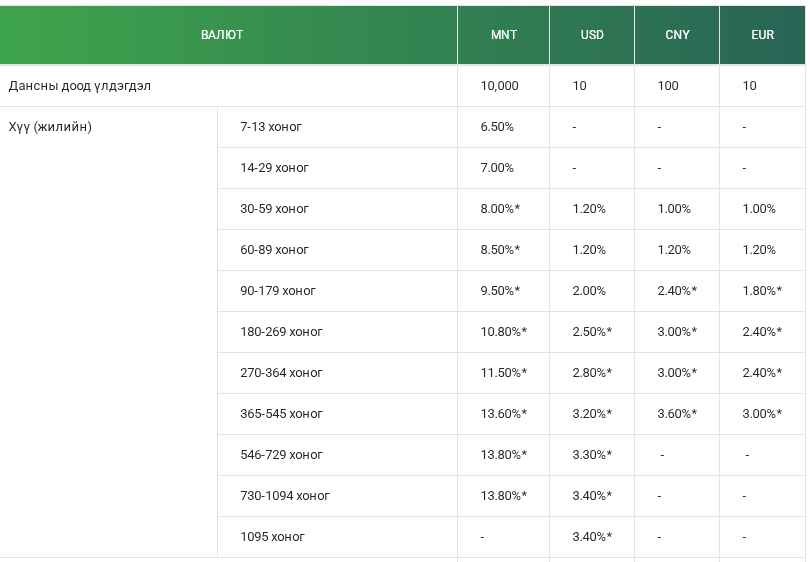Click the Дансны доод үлдэгдэл row label
The width and height of the screenshot is (810, 562).
pos(80,86)
